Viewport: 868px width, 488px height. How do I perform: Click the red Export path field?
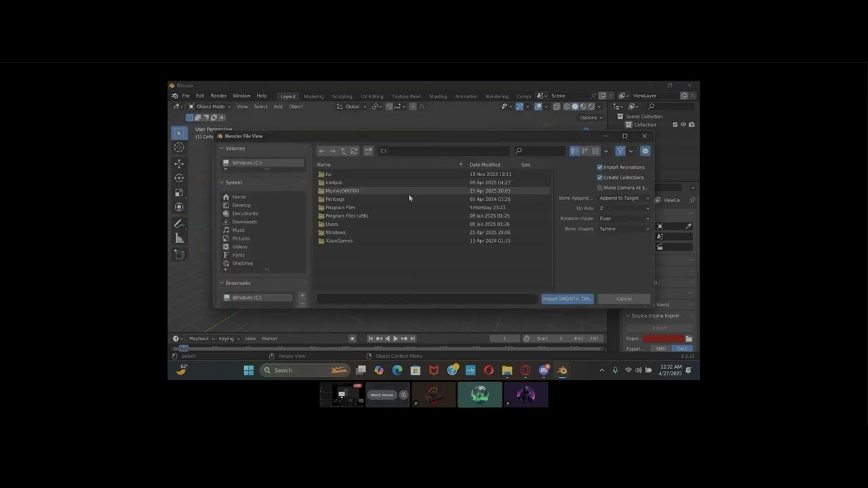(x=664, y=339)
